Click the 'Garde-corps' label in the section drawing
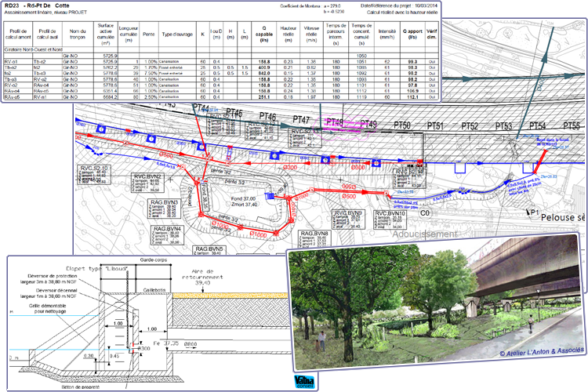The width and height of the screenshot is (588, 392). click(154, 260)
